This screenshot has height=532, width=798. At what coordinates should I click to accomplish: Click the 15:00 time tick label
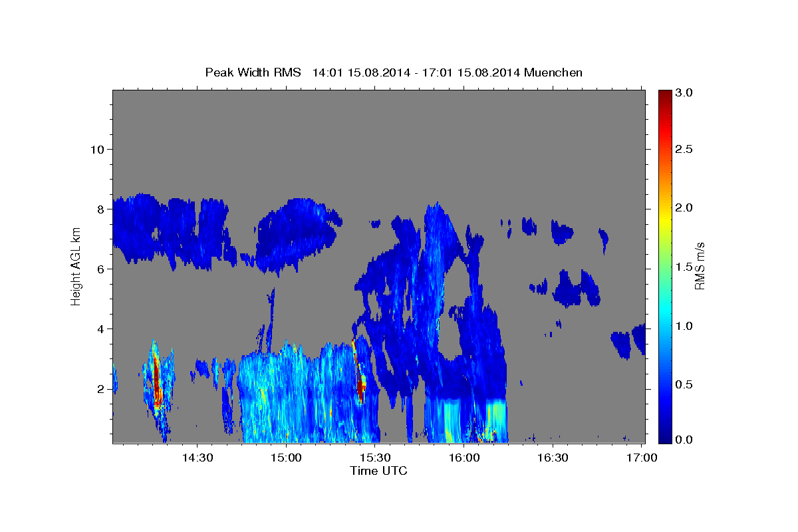286,458
